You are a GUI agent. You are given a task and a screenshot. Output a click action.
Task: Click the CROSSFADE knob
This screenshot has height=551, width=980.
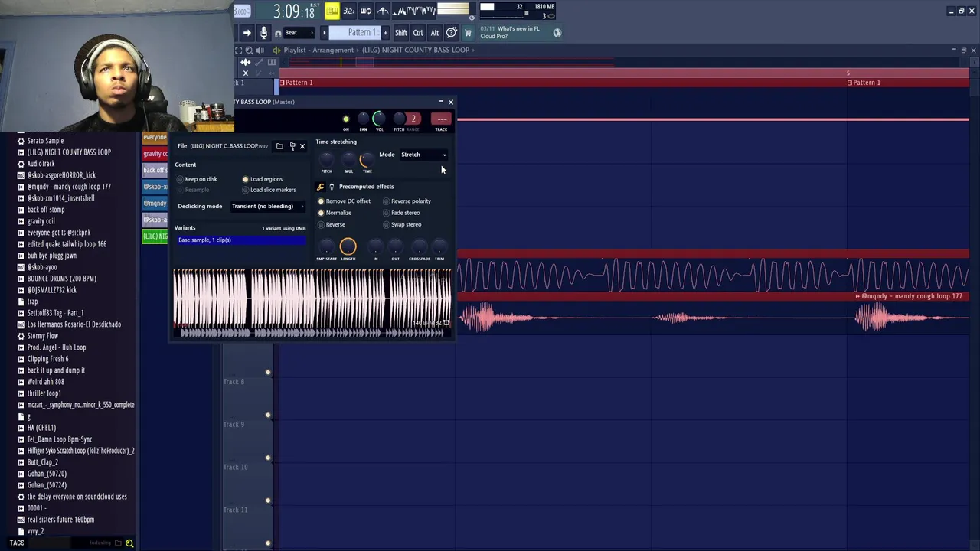coord(419,246)
